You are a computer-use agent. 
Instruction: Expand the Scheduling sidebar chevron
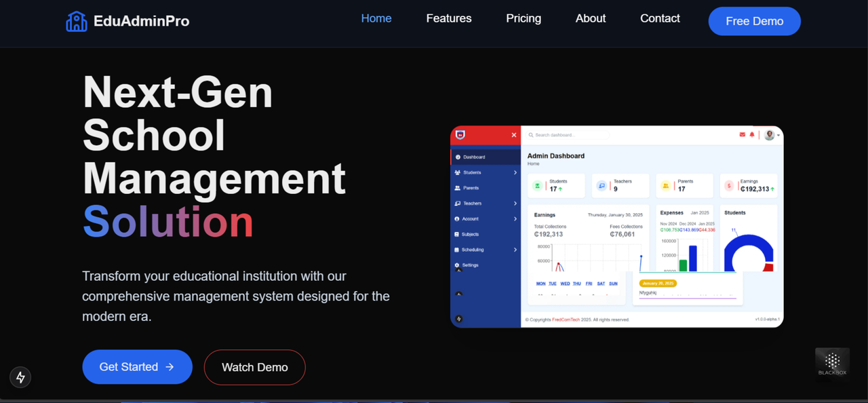click(515, 250)
